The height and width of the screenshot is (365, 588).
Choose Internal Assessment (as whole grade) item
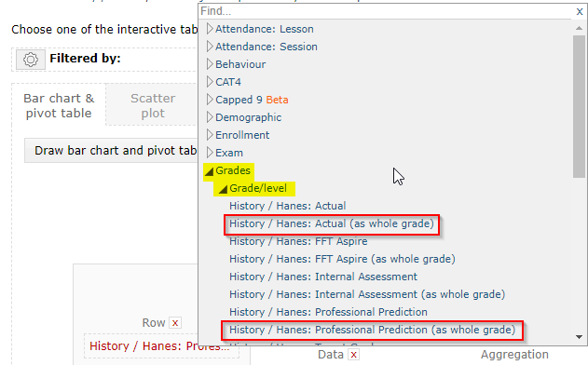[367, 294]
